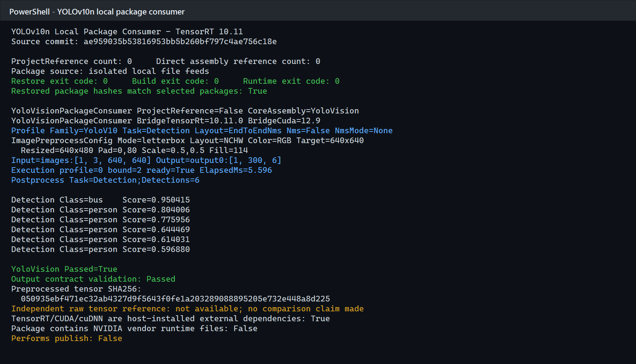Click 'Direct assembly reference count: 0' text

point(238,61)
